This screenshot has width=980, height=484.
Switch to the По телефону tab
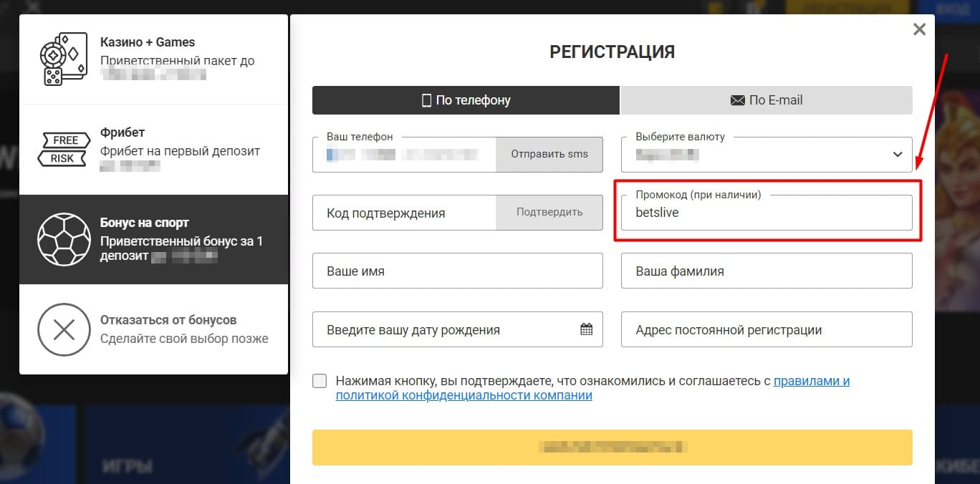(x=466, y=100)
